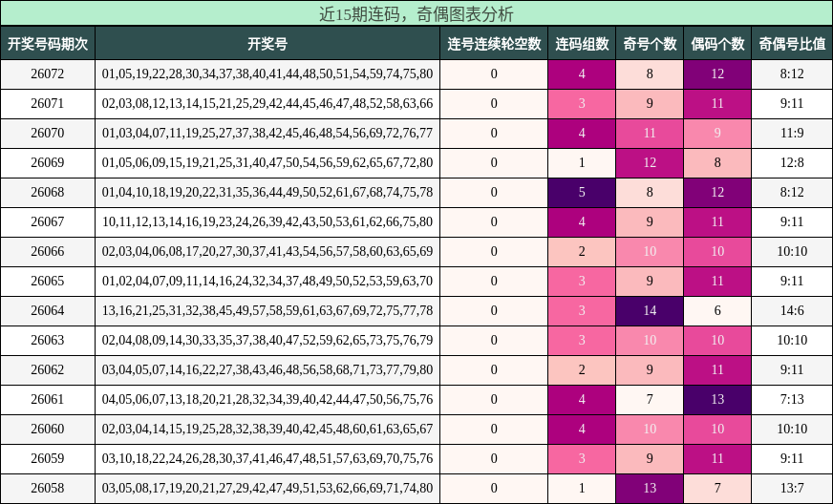
Task: Click 连号连续轮空数 value 0 in row 26072
Action: click(x=494, y=73)
